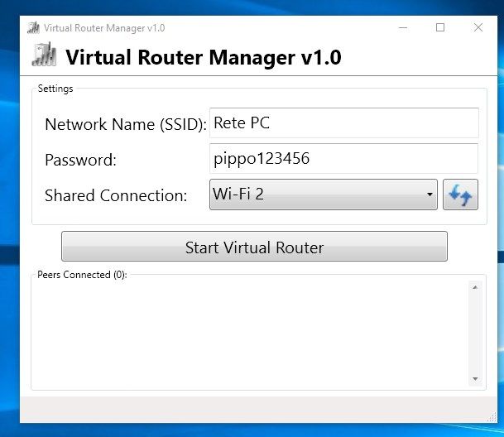Click the "Shared Connection:" label

click(x=116, y=195)
